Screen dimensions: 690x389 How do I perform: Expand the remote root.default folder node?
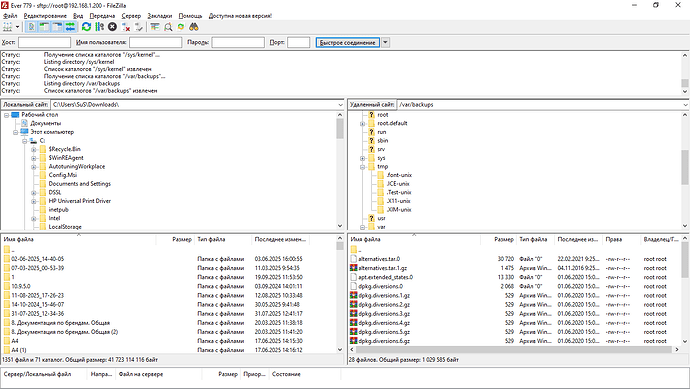(362, 124)
